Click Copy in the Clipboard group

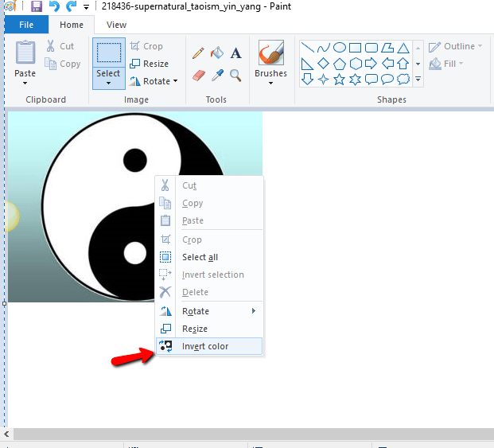click(62, 64)
